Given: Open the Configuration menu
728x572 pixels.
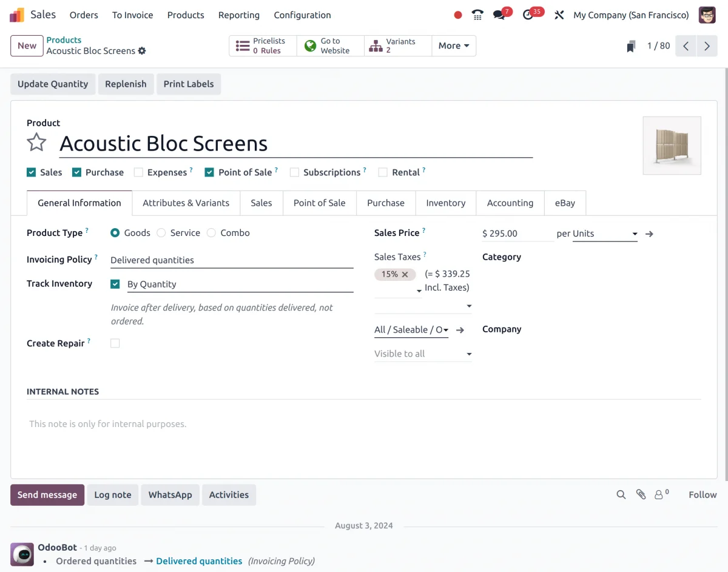Looking at the screenshot, I should tap(302, 15).
